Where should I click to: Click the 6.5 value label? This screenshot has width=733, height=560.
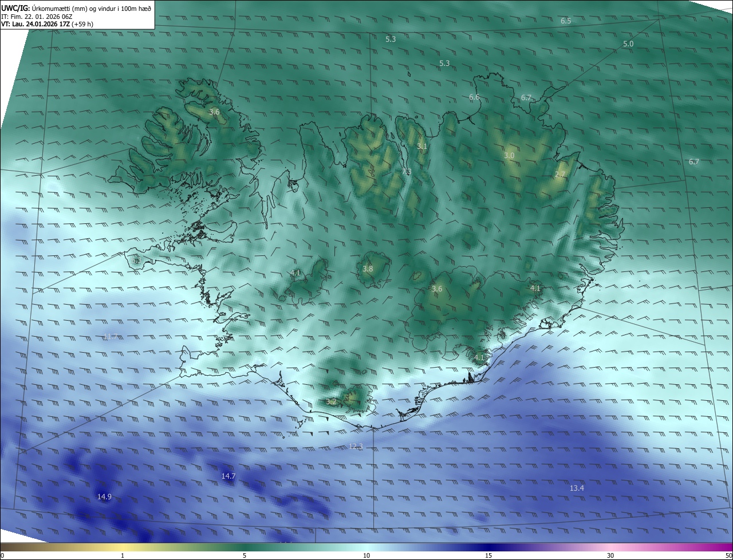566,21
